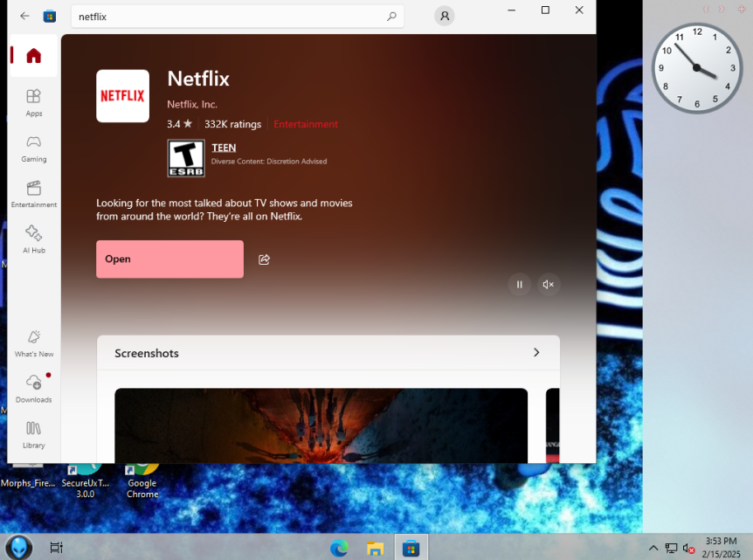Open Library in the sidebar

coord(33,435)
